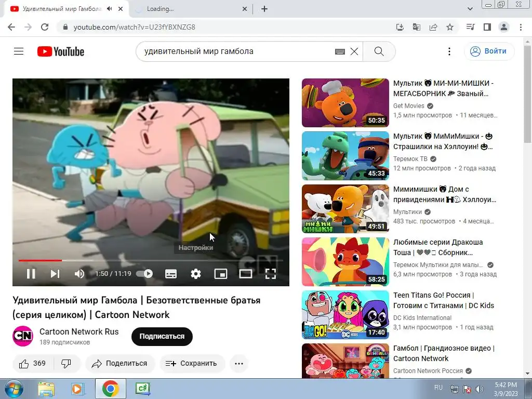
Task: Click the 1:50 / 11:19 time display
Action: [113, 274]
